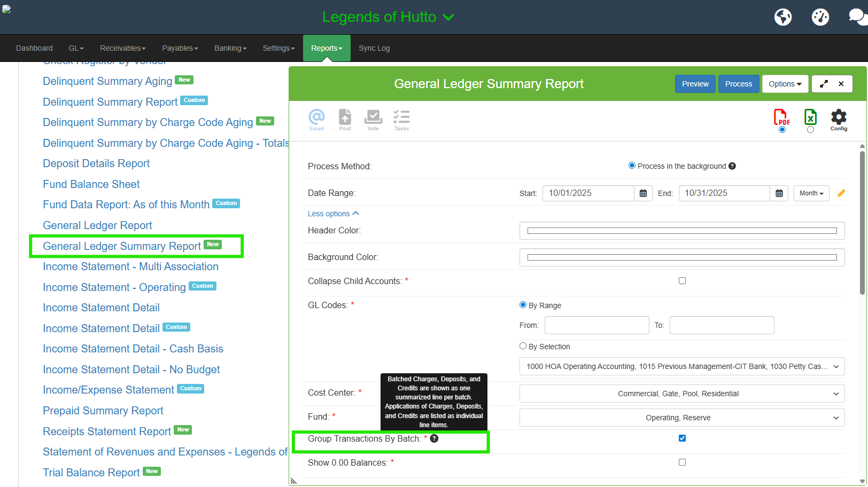The image size is (868, 487).
Task: Click the globe icon in header
Action: (783, 17)
